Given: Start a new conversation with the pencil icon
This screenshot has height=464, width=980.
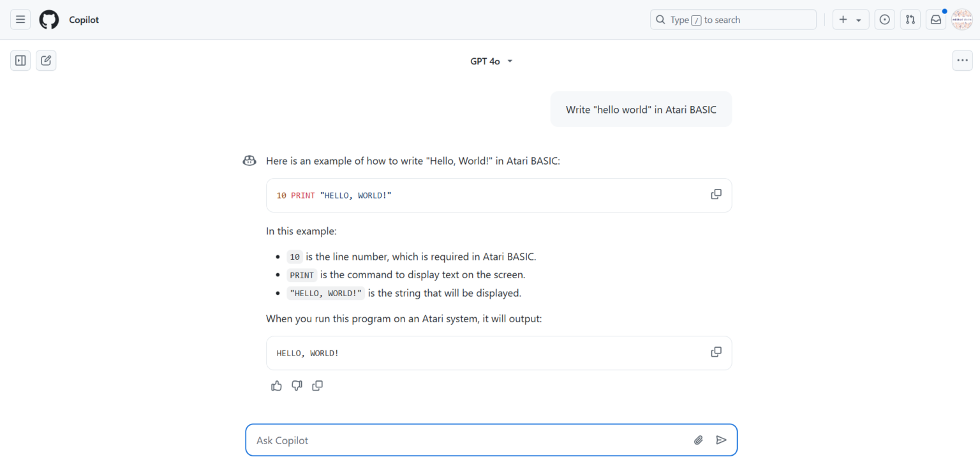Looking at the screenshot, I should (45, 60).
